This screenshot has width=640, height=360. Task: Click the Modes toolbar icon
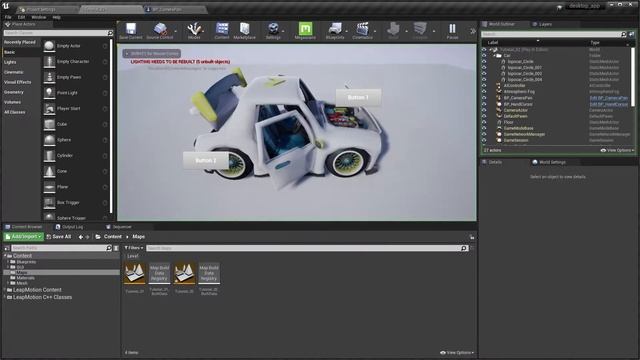click(x=194, y=29)
